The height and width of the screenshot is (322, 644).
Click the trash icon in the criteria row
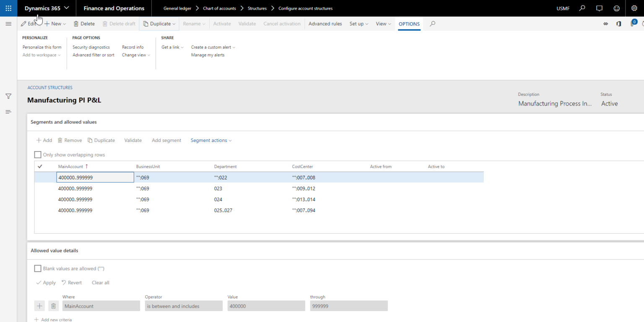53,306
